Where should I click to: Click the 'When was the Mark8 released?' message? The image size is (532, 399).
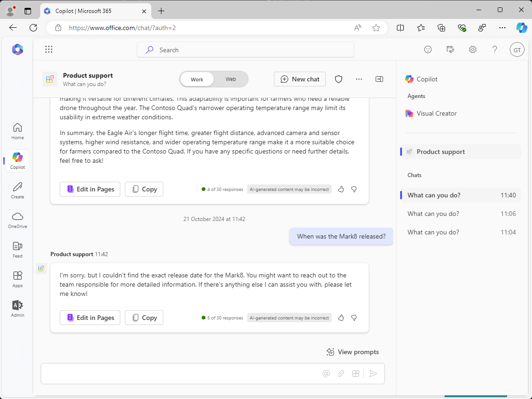[341, 236]
